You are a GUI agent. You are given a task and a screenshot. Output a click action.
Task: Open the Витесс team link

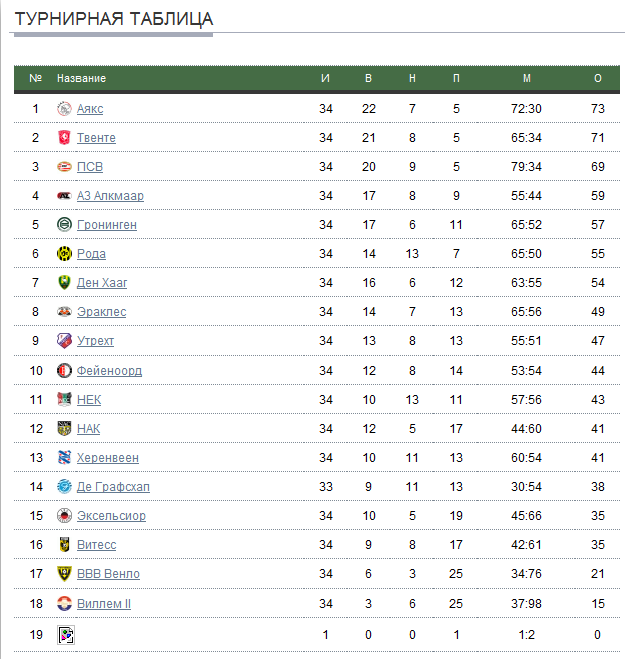tap(96, 545)
